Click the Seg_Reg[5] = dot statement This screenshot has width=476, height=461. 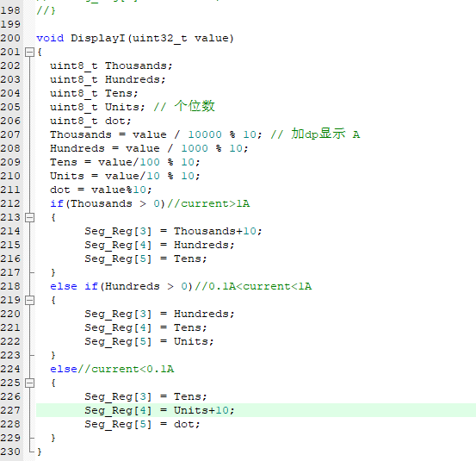tap(142, 424)
